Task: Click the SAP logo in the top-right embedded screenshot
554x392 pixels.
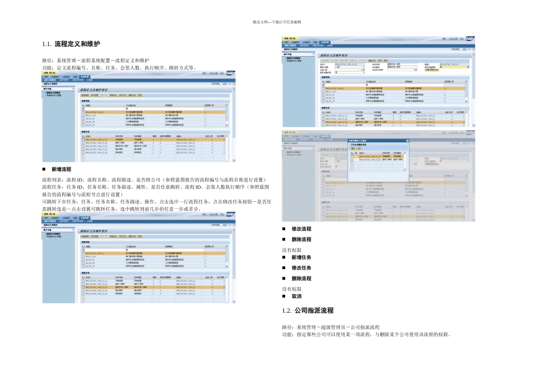Action: (x=470, y=38)
